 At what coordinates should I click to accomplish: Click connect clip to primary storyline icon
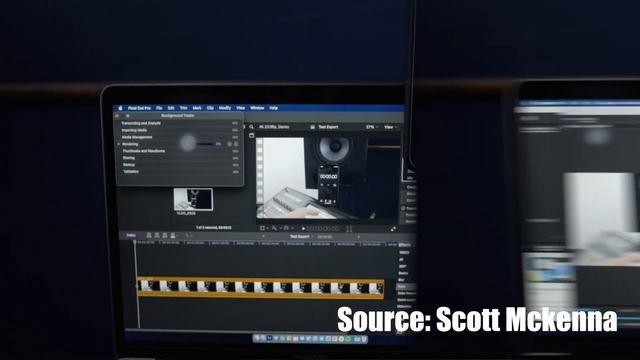(x=149, y=236)
